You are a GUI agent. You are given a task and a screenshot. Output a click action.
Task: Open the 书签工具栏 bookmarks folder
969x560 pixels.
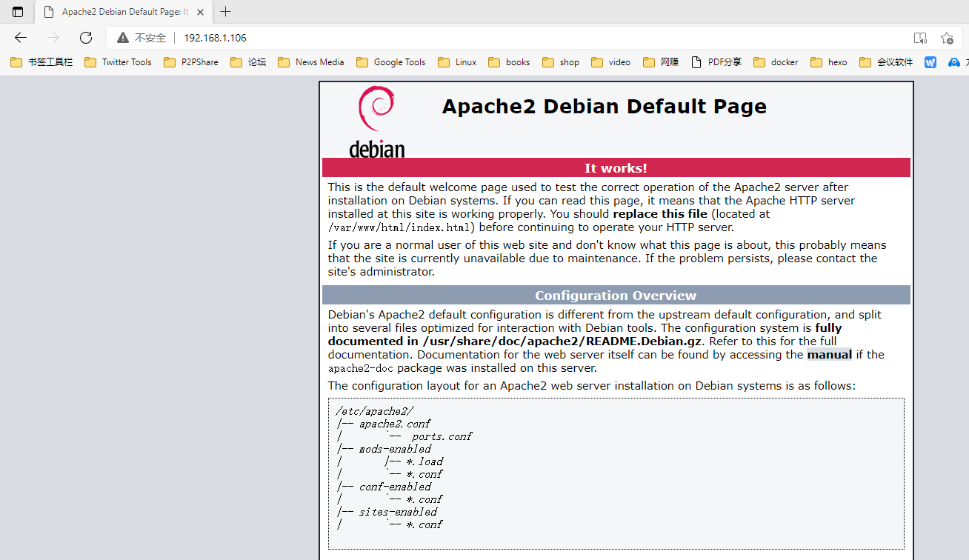[x=41, y=62]
